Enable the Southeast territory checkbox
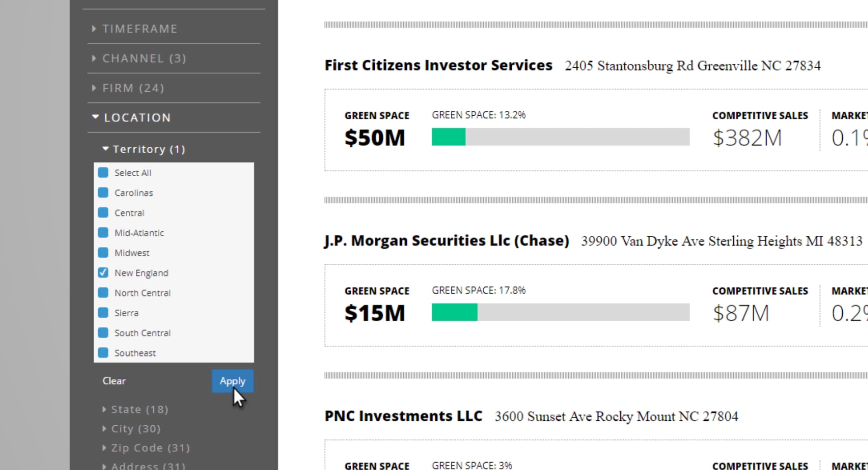Image resolution: width=868 pixels, height=470 pixels. click(104, 352)
